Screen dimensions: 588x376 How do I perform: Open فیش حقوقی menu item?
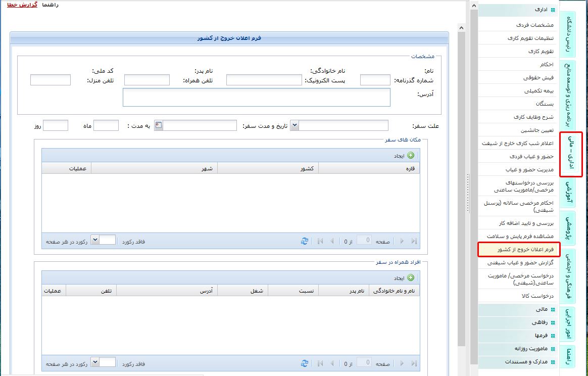517,78
